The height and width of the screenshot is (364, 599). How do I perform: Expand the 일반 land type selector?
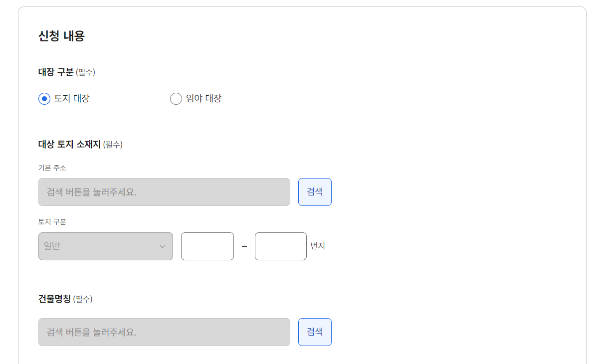pyautogui.click(x=105, y=246)
